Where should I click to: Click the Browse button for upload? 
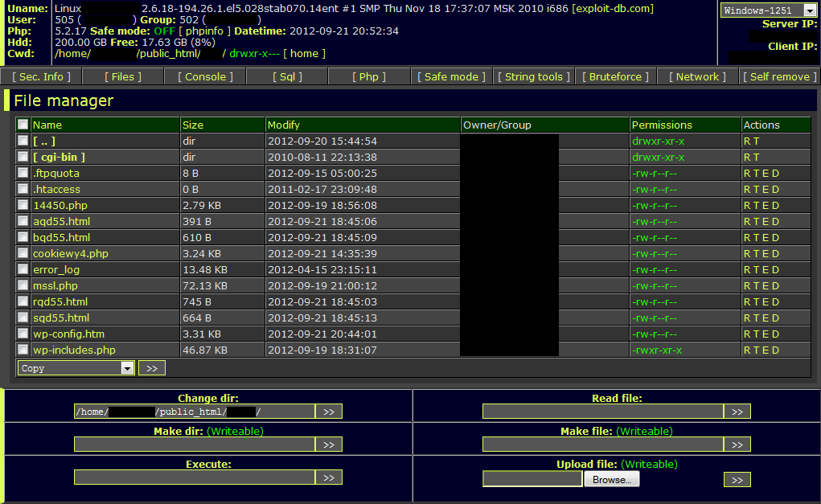pos(612,479)
